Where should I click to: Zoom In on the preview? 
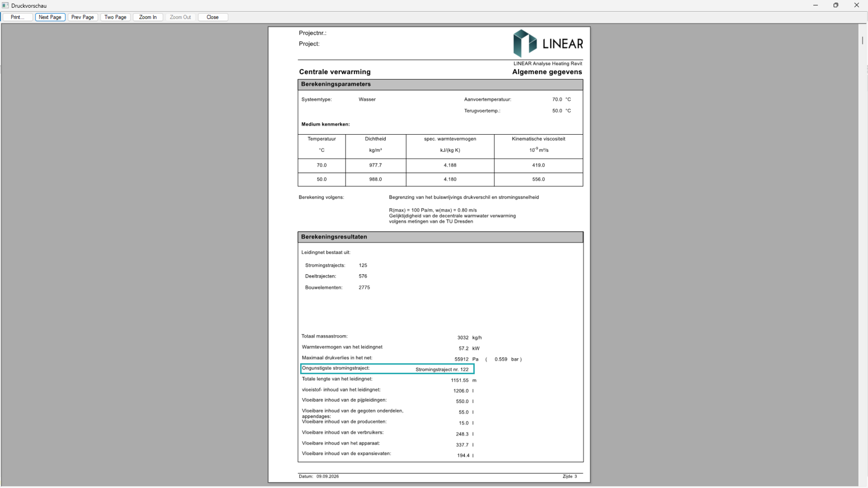coord(148,17)
